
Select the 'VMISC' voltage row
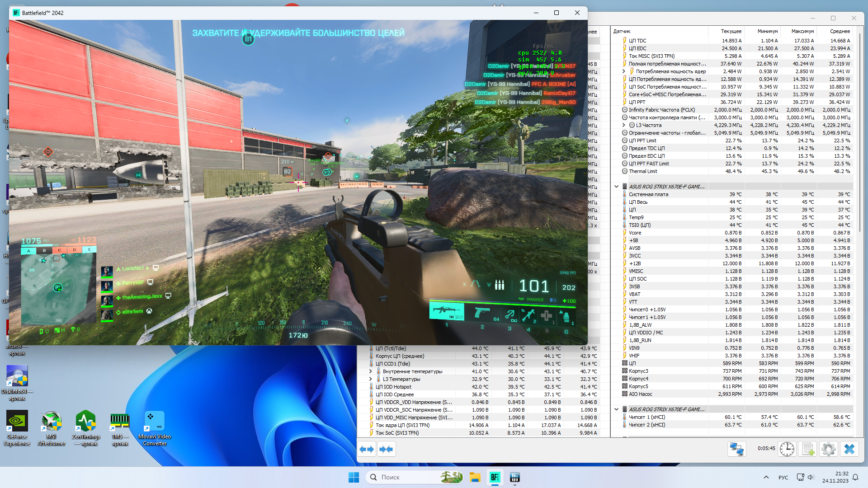tap(732, 271)
